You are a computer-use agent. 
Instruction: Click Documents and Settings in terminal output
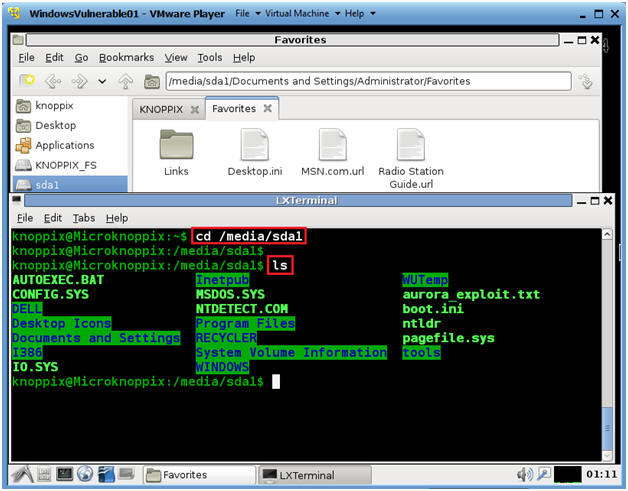(96, 338)
